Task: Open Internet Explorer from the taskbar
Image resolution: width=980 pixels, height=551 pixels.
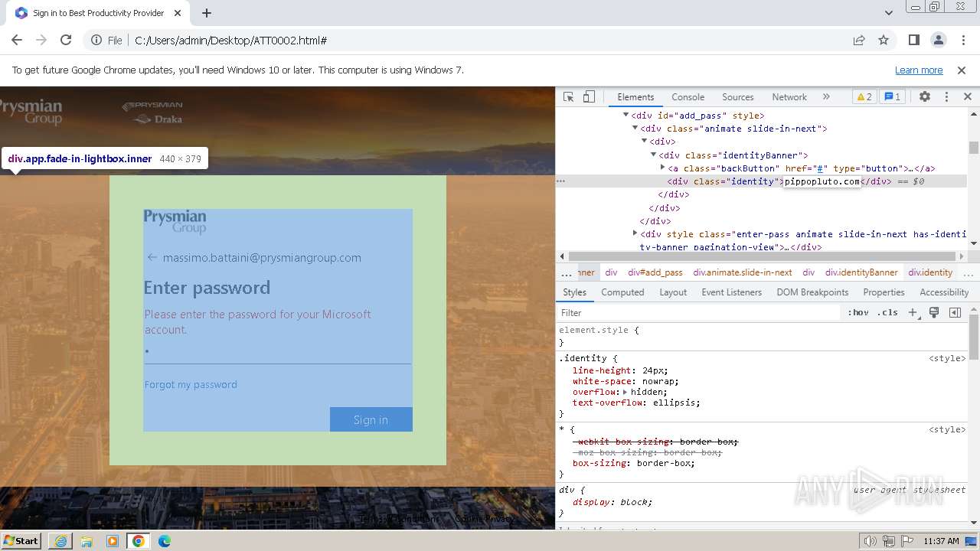Action: tap(60, 541)
